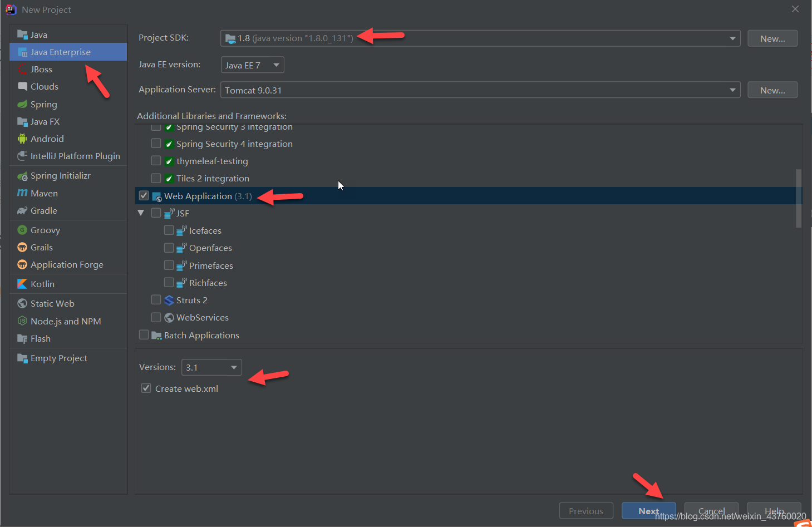Screen dimensions: 812x527
Task: Click the Icefaces library icon
Action: pos(181,230)
